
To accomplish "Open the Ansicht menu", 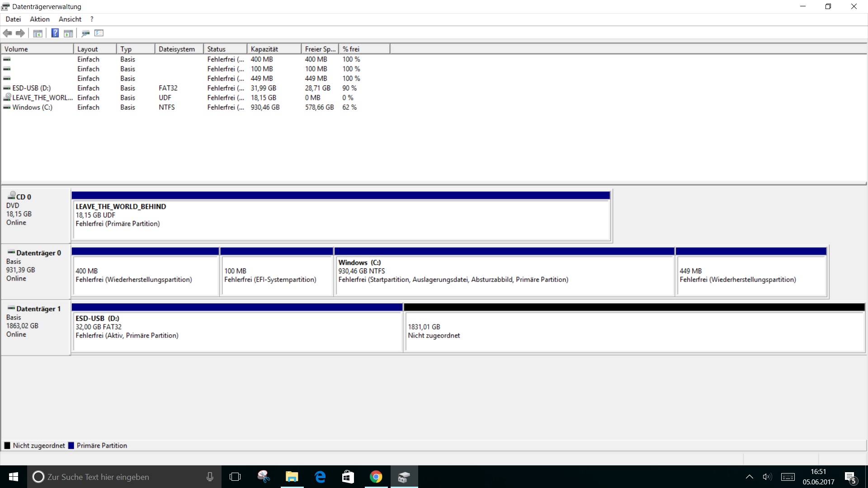I will (x=70, y=19).
